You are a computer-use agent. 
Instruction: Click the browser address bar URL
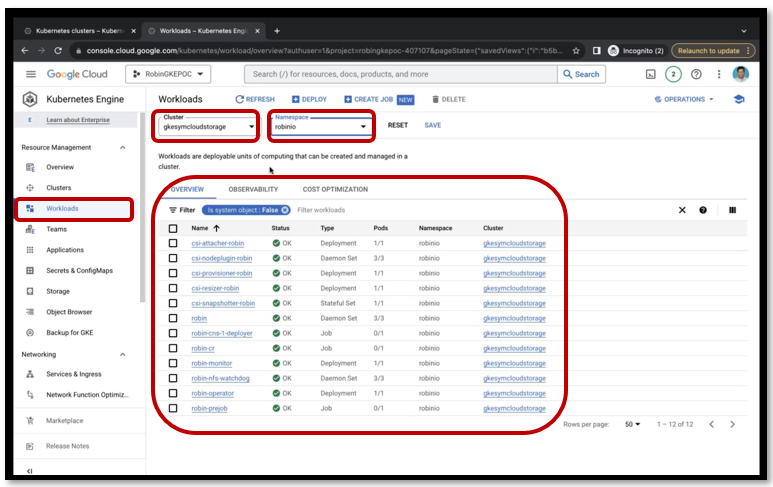(x=324, y=51)
